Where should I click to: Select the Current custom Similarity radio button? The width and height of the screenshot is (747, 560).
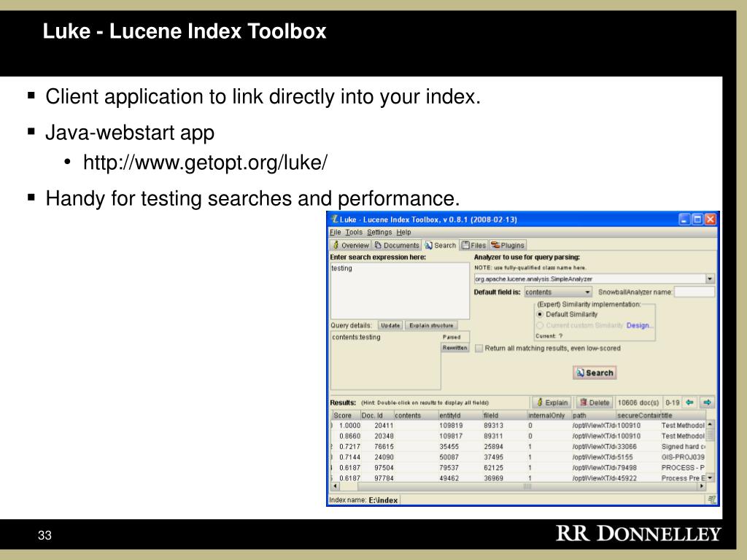pyautogui.click(x=540, y=325)
